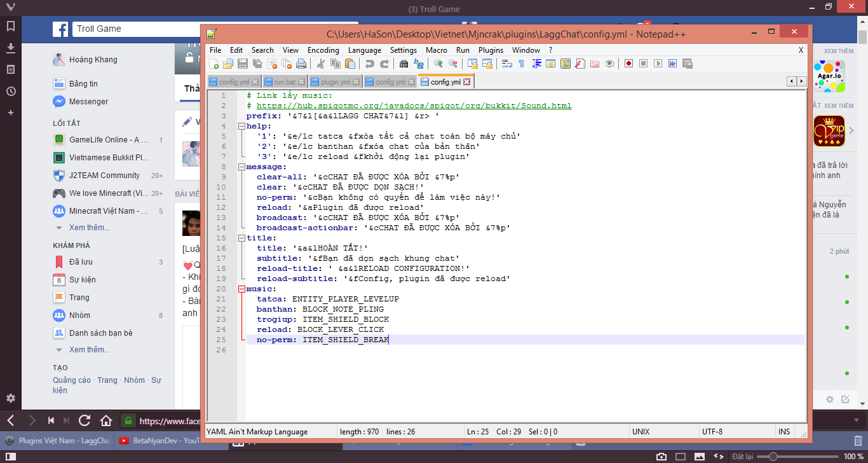Open the spigotmc Sound.html link
Viewport: 868px width, 463px height.
414,106
